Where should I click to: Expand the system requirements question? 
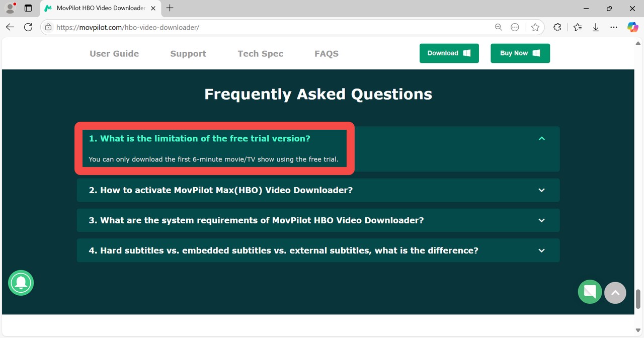(x=542, y=220)
